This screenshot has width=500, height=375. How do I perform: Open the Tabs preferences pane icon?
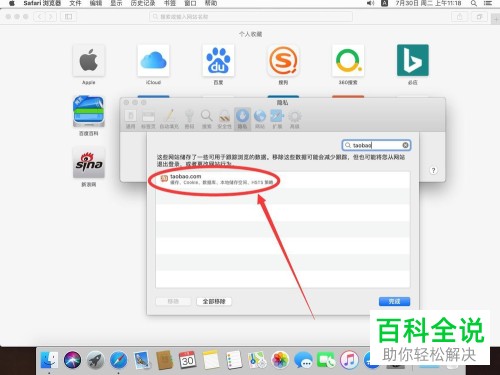[x=148, y=119]
